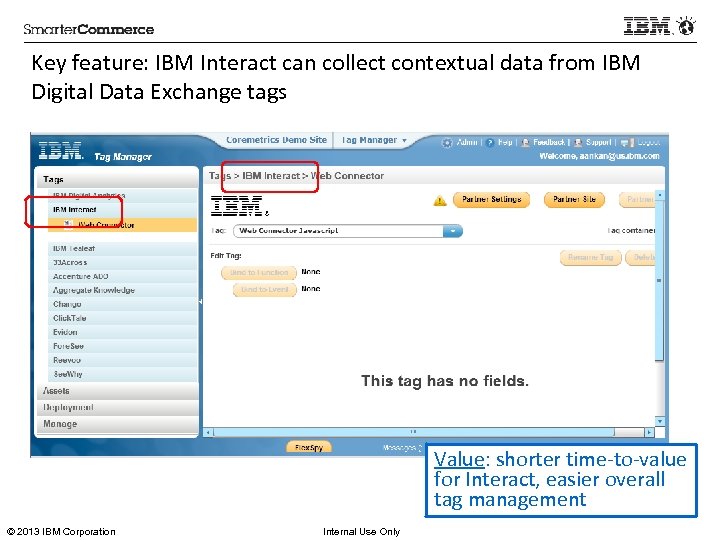The image size is (720, 540).
Task: Click the Admin gear icon
Action: [447, 143]
